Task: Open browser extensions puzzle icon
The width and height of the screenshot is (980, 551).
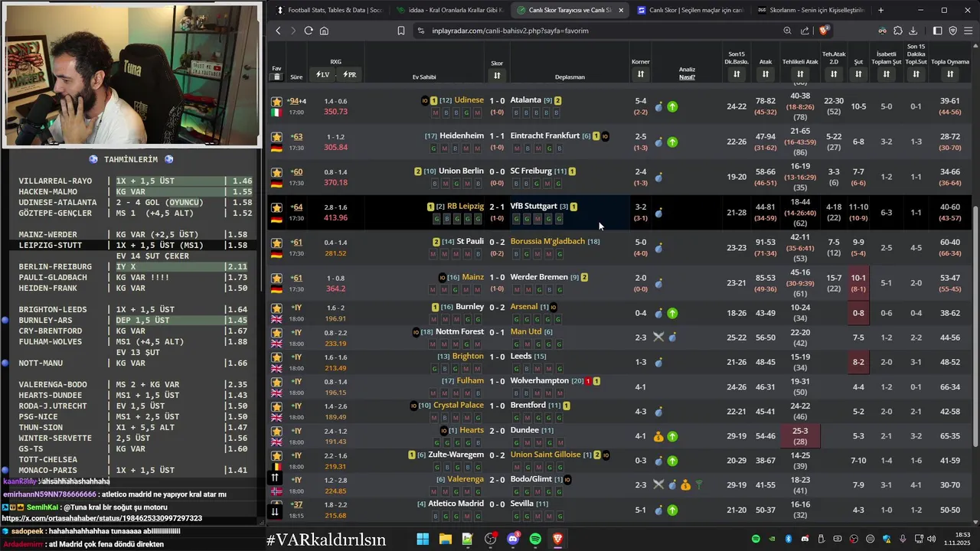Action: [898, 31]
